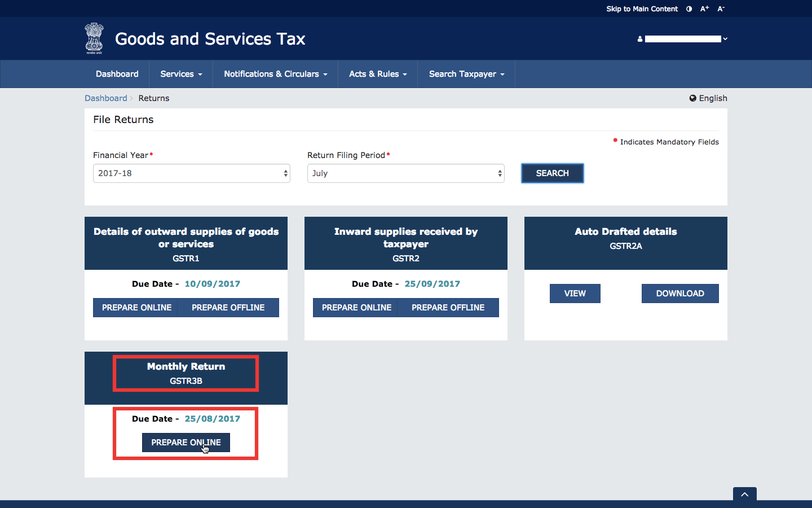Screen dimensions: 812x508
Task: Click the A+ icon to increase font size
Action: pyautogui.click(x=704, y=8)
